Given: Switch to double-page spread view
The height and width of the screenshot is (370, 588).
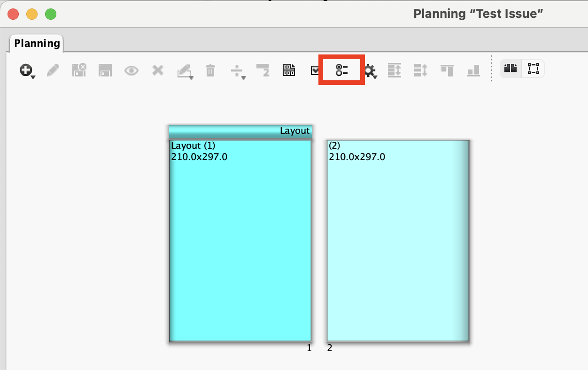Looking at the screenshot, I should (x=511, y=69).
